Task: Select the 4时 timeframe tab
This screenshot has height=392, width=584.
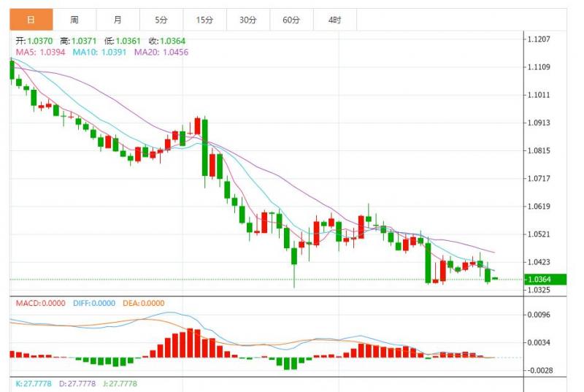Action: tap(335, 20)
